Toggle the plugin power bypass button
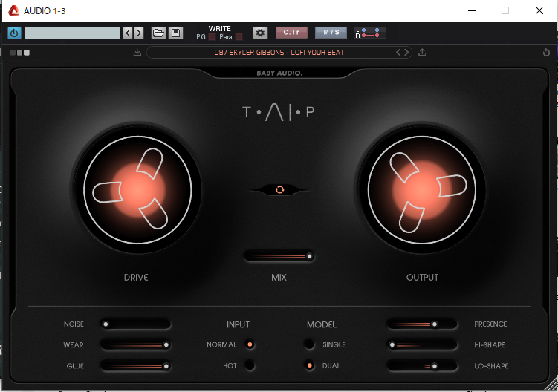 (14, 33)
